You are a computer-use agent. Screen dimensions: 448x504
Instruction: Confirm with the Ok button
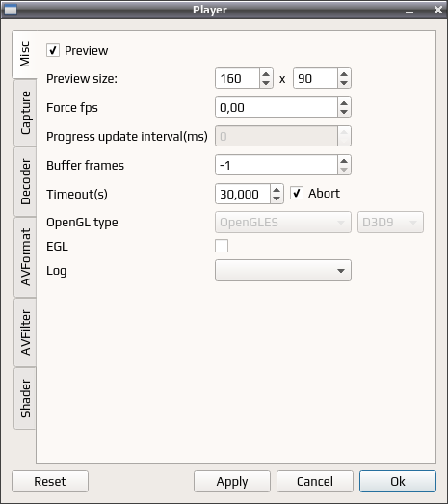(398, 481)
